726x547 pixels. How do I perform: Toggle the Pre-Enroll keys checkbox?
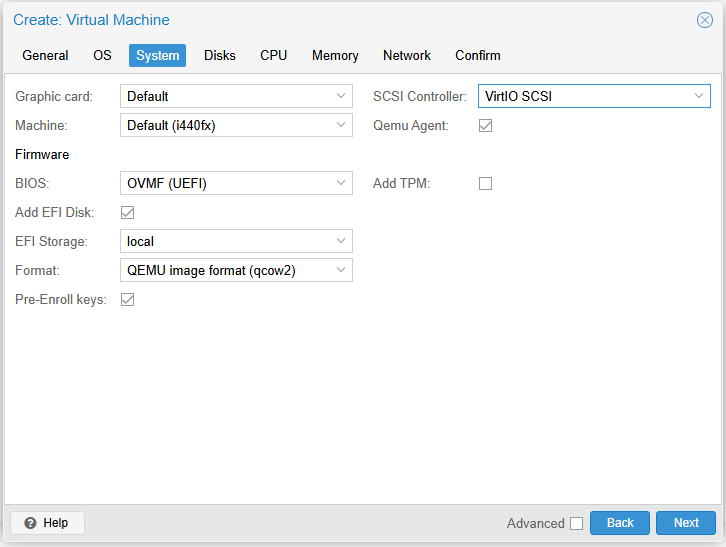coord(127,300)
